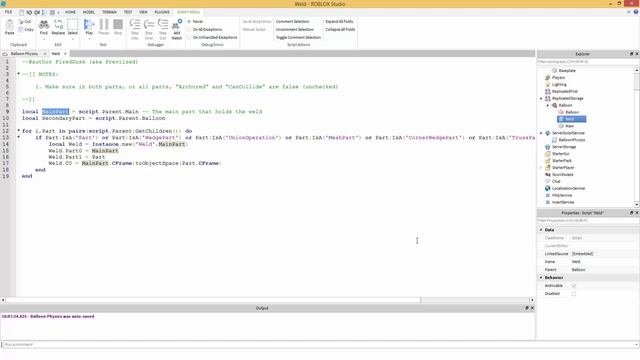Screen dimensions: 640x360
Task: Select On Unhandled Exceptions radio option
Action: 189,37
